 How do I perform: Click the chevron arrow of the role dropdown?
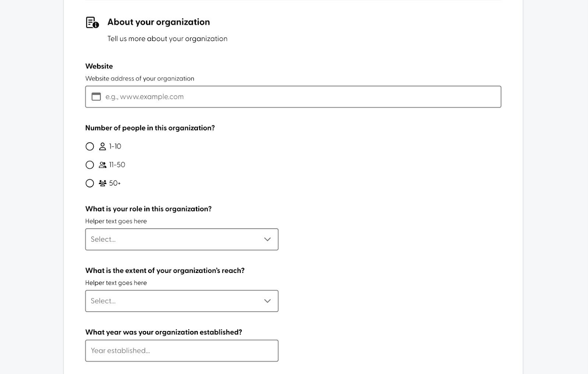[268, 240]
